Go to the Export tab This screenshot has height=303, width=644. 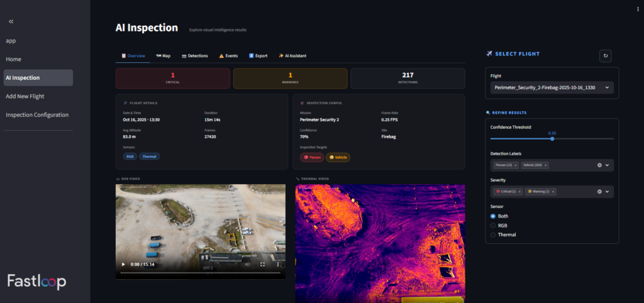[x=258, y=56]
